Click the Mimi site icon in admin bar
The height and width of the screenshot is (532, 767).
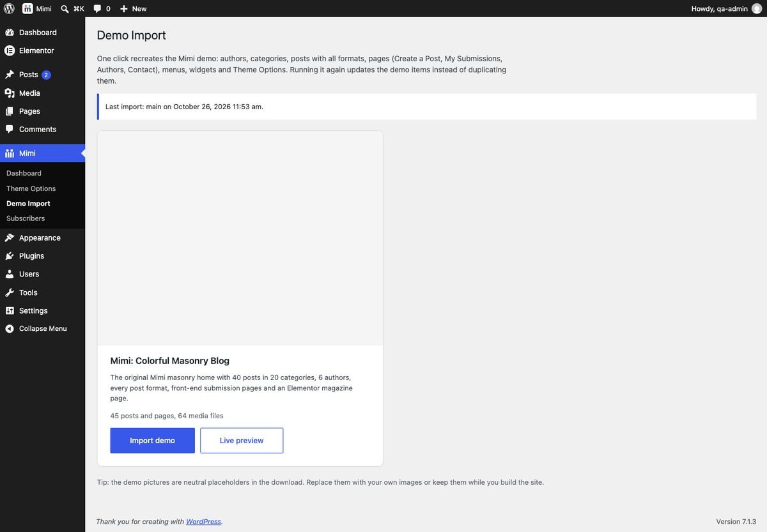click(x=28, y=8)
